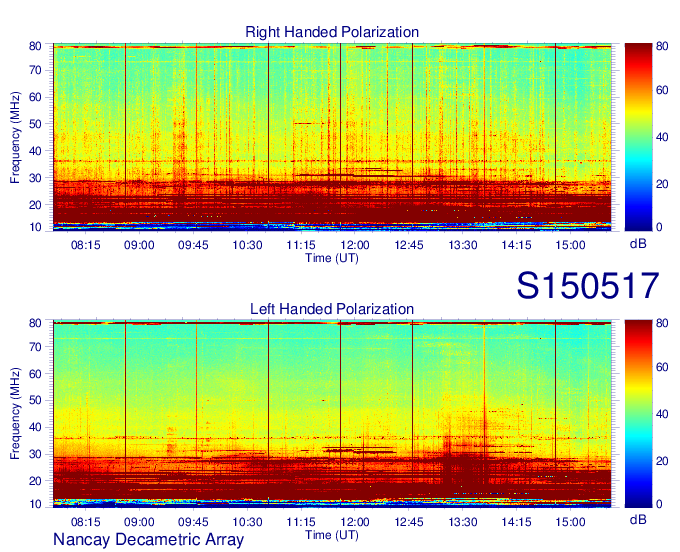Click the Right Handed plot's Frequency (MHz) axis label
The image size is (680, 552).
pos(15,137)
